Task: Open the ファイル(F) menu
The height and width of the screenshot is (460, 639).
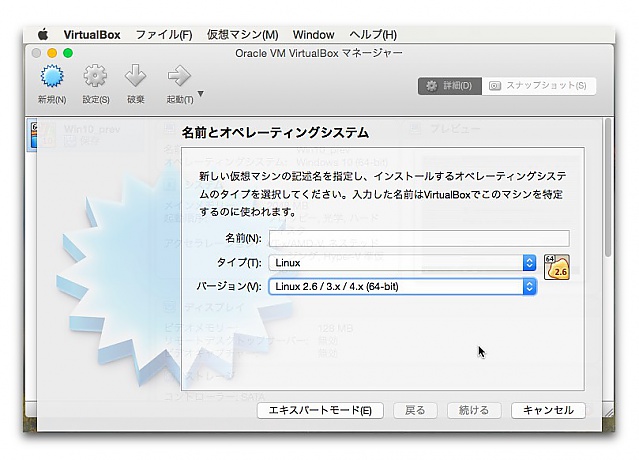Action: (163, 34)
